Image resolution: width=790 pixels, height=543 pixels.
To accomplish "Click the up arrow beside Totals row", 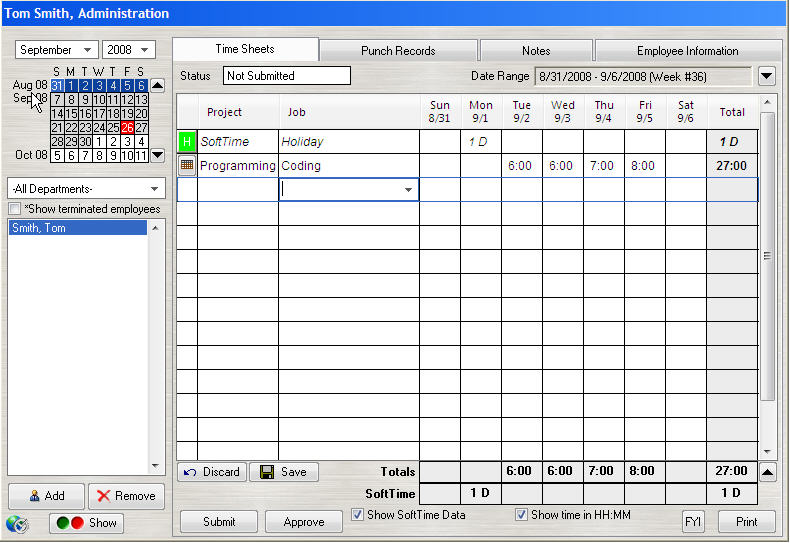I will click(x=767, y=472).
